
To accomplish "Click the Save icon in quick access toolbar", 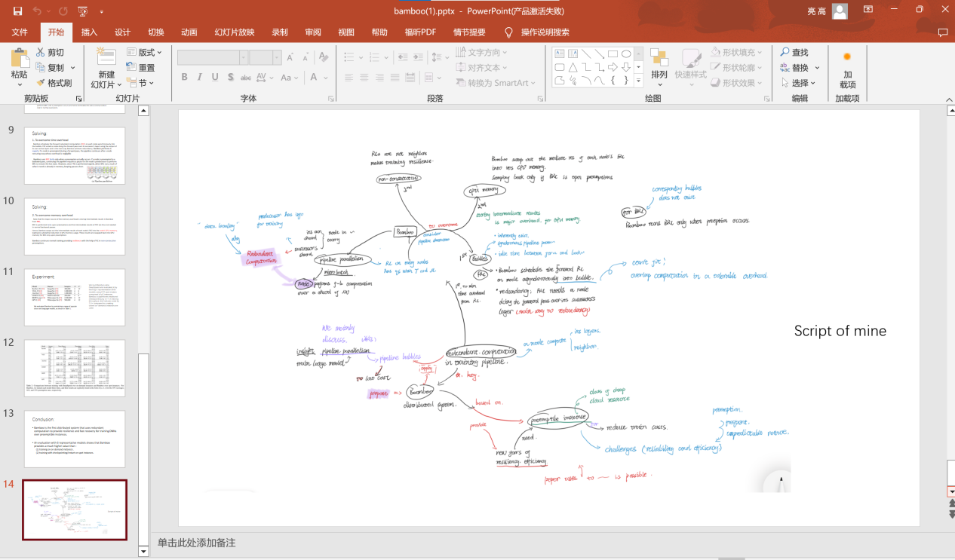I will [x=17, y=11].
